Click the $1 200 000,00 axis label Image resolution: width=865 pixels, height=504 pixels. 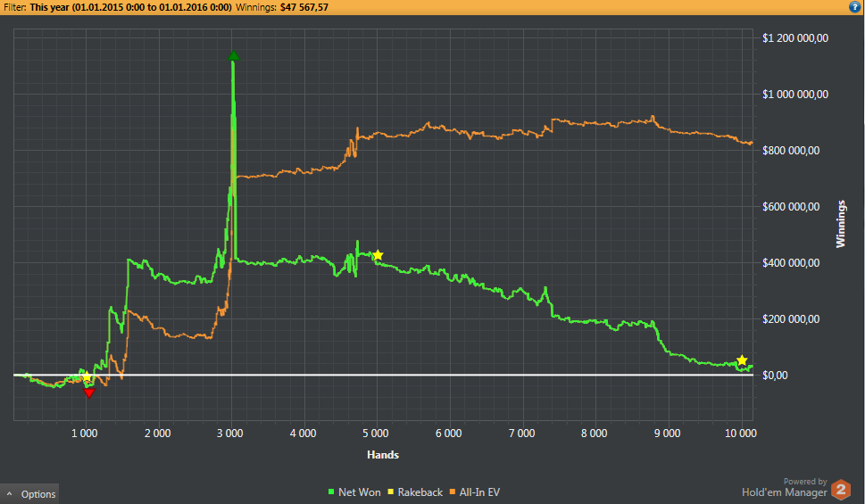pyautogui.click(x=795, y=38)
